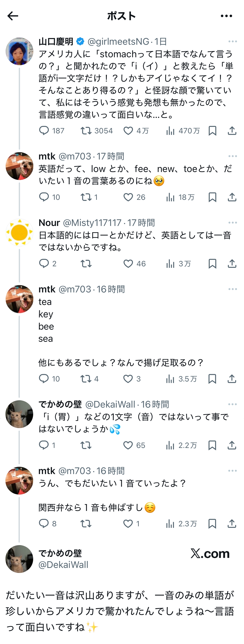Bookmark でかめの壁's reply with 65 likes
Viewport: 244px width, 644px height.
[x=212, y=445]
